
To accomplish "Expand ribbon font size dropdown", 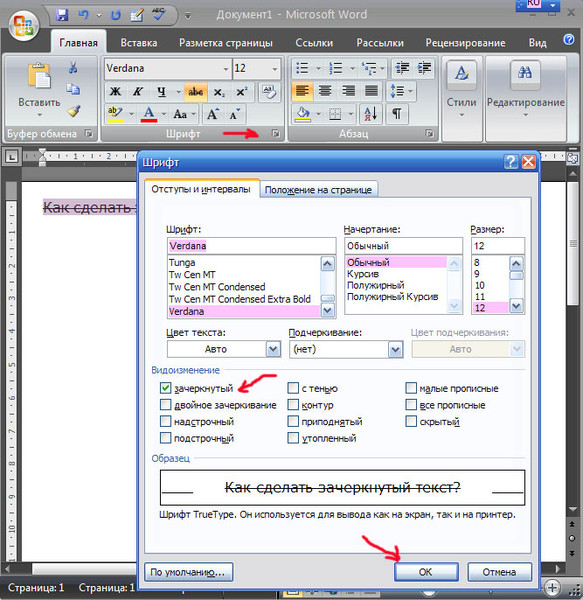I will tap(275, 69).
